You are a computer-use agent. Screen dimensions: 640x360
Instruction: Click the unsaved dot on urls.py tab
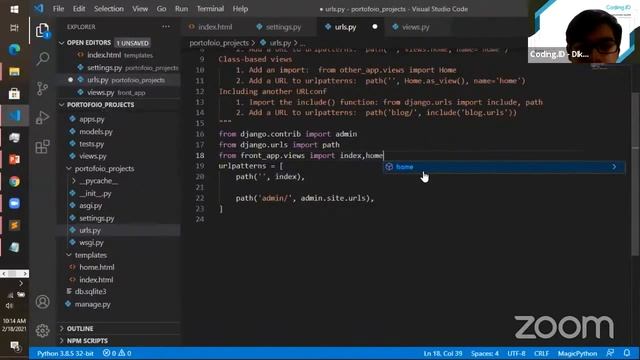(374, 27)
